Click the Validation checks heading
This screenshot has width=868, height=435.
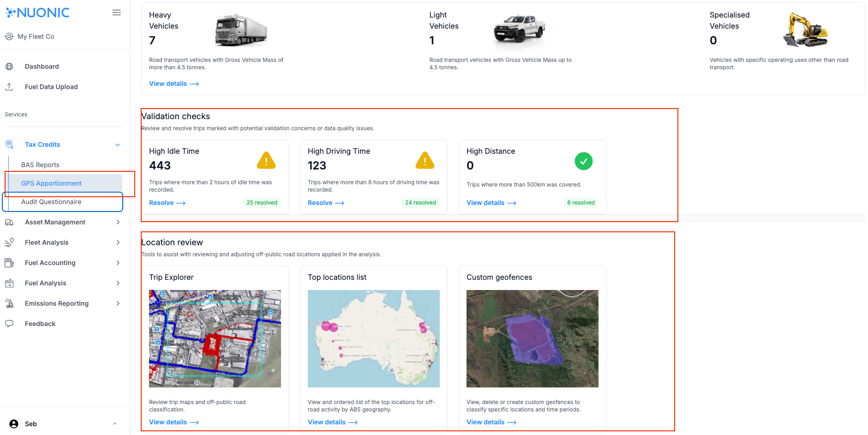[x=176, y=116]
